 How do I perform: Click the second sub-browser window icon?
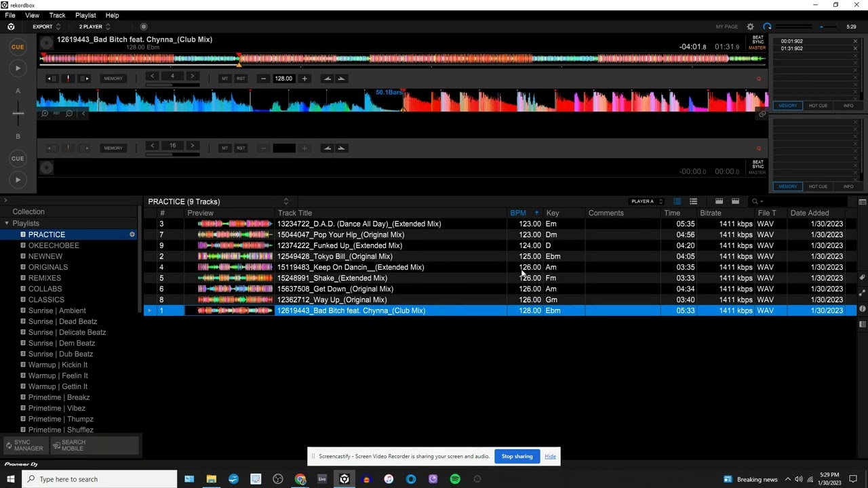click(735, 201)
